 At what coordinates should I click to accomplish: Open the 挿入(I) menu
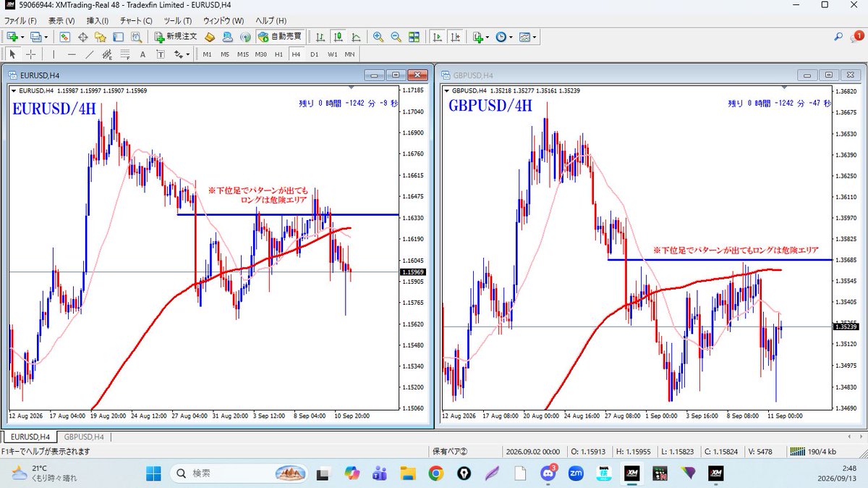[x=97, y=20]
